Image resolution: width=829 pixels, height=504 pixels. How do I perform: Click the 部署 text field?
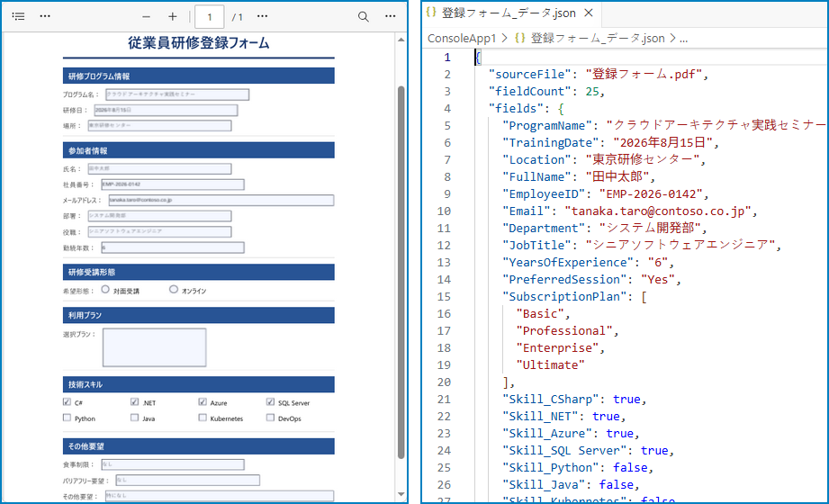[159, 216]
